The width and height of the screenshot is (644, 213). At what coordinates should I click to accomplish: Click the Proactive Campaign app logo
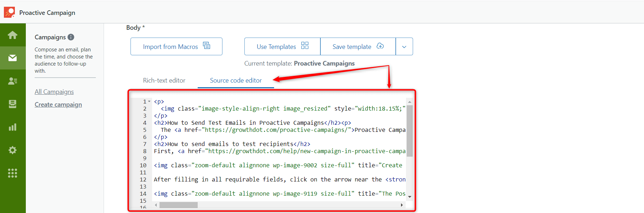[9, 12]
